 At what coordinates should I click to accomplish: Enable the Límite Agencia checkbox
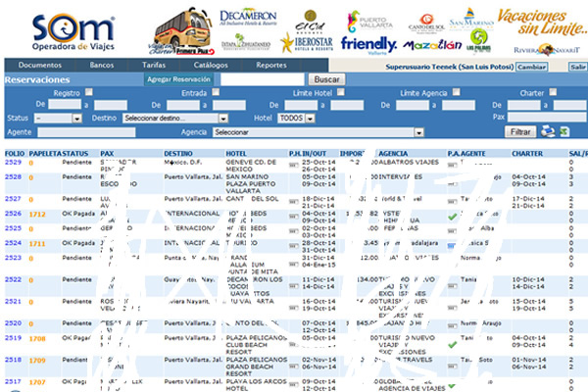point(456,92)
